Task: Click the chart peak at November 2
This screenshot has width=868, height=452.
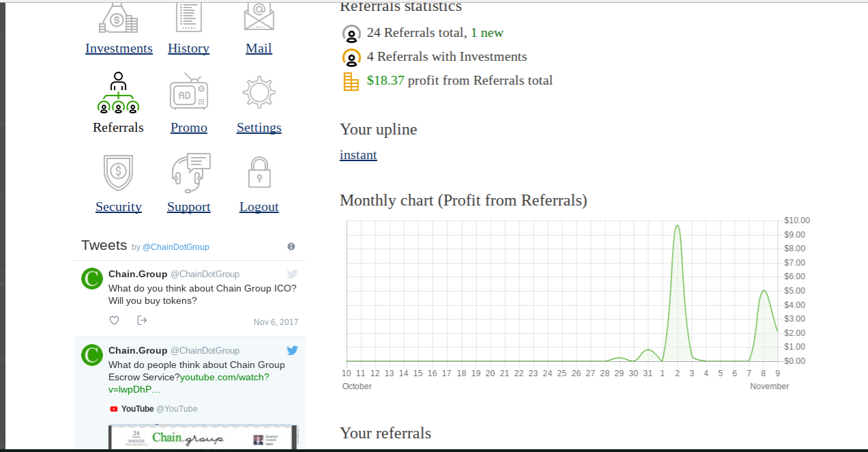Action: point(677,226)
